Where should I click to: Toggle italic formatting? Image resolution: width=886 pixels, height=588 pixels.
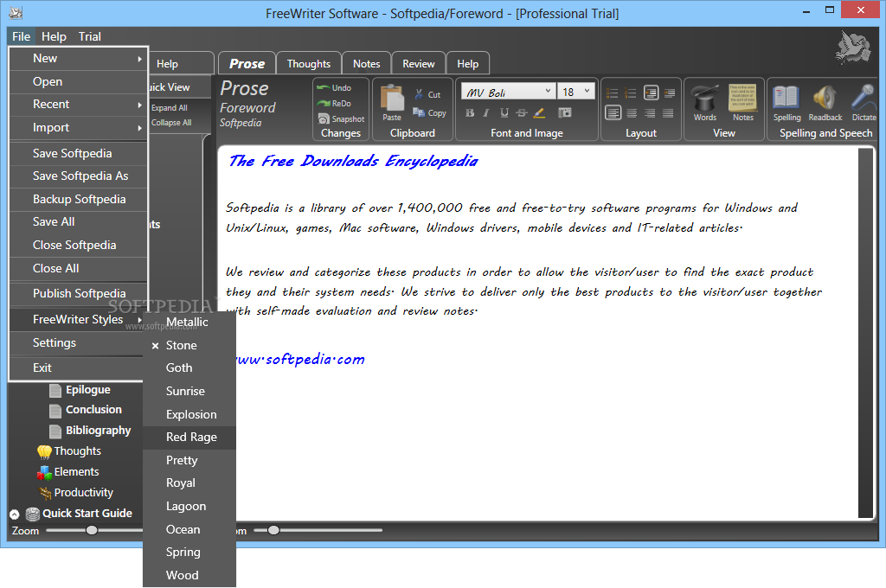coord(486,113)
